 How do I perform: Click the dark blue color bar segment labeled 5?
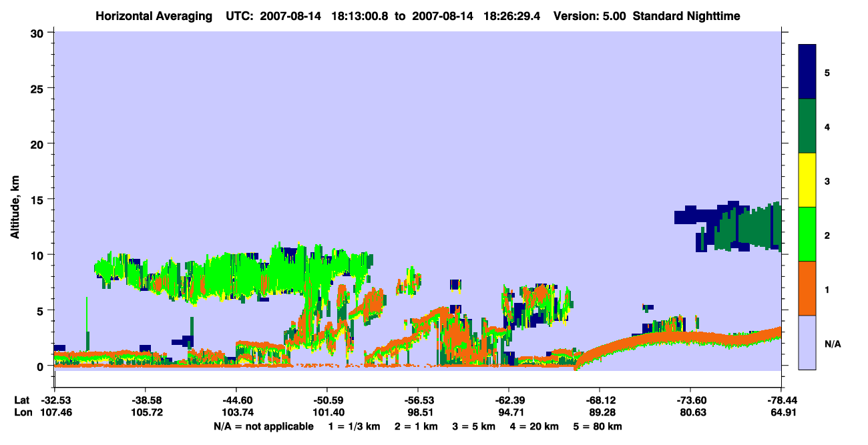click(x=807, y=72)
